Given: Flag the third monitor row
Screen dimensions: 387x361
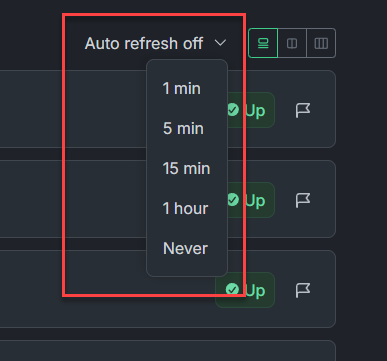Looking at the screenshot, I should tap(303, 290).
